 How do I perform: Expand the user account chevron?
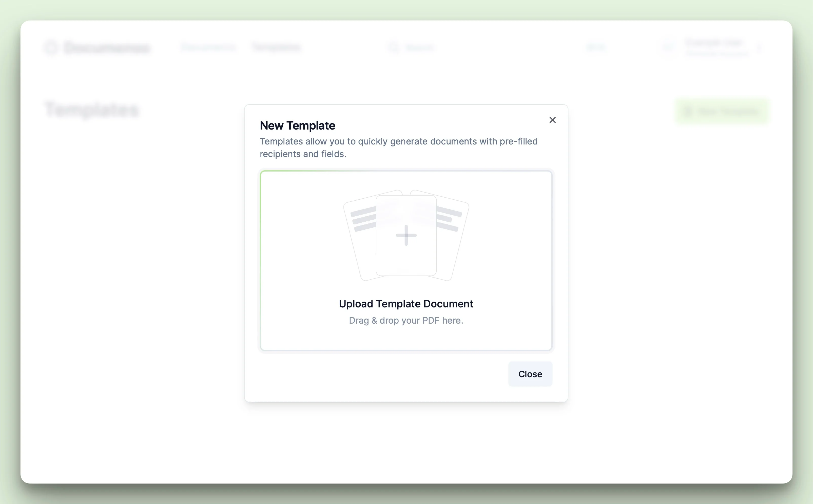click(x=759, y=48)
